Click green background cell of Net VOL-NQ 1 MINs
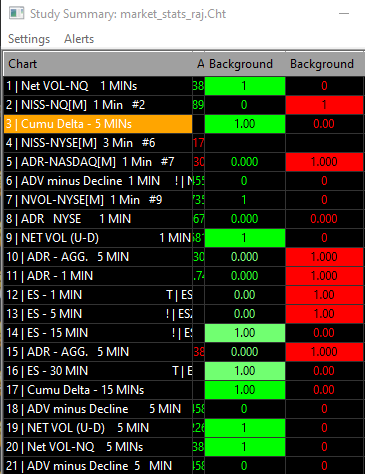Image resolution: width=365 pixels, height=474 pixels. 245,86
